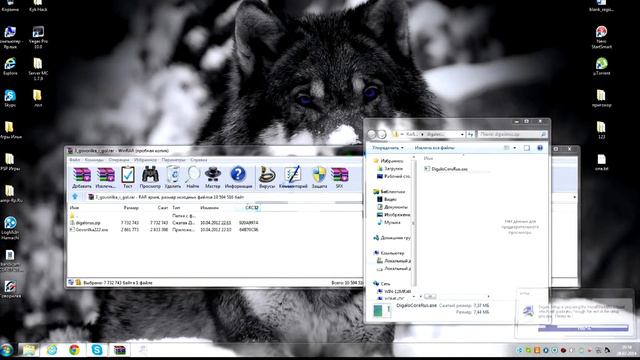Open the Файл menu in WinRAR

(x=75, y=160)
